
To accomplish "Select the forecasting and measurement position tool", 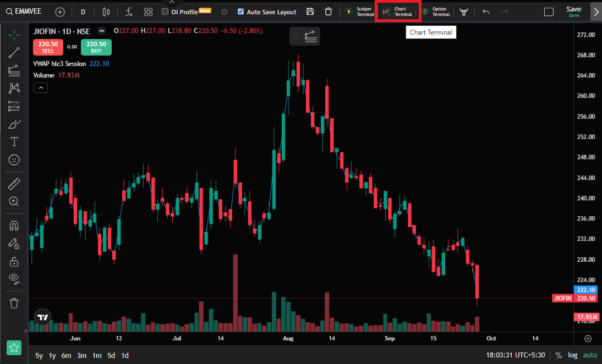I will [14, 106].
